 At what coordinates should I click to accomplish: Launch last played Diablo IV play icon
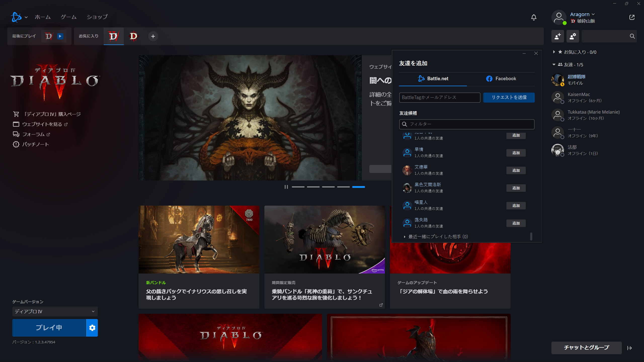point(60,36)
